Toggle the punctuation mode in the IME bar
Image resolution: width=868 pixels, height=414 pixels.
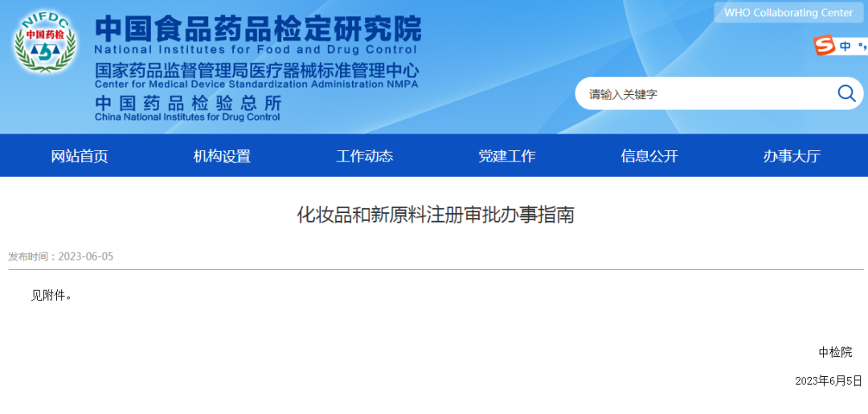[x=862, y=47]
